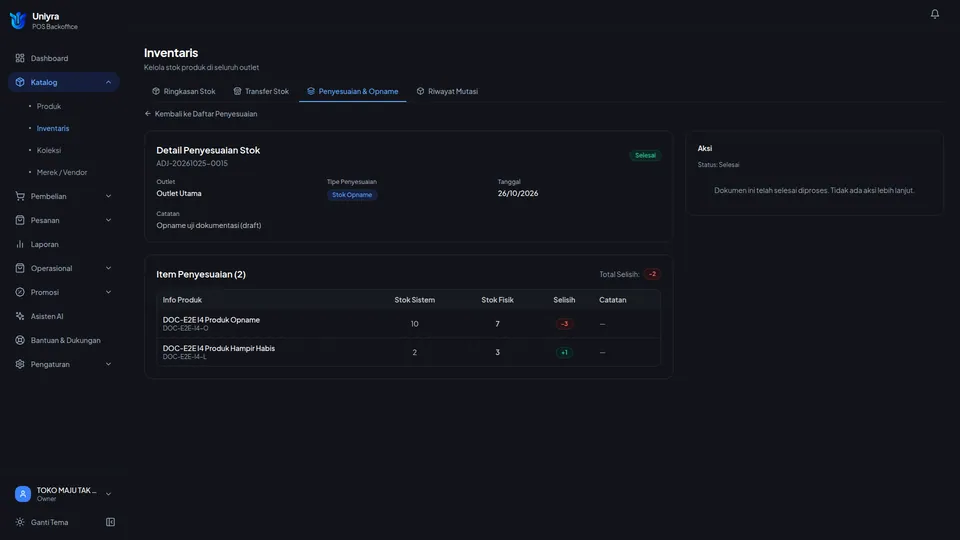The width and height of the screenshot is (960, 540).
Task: Click the Stok Fisik column header
Action: pyautogui.click(x=497, y=300)
